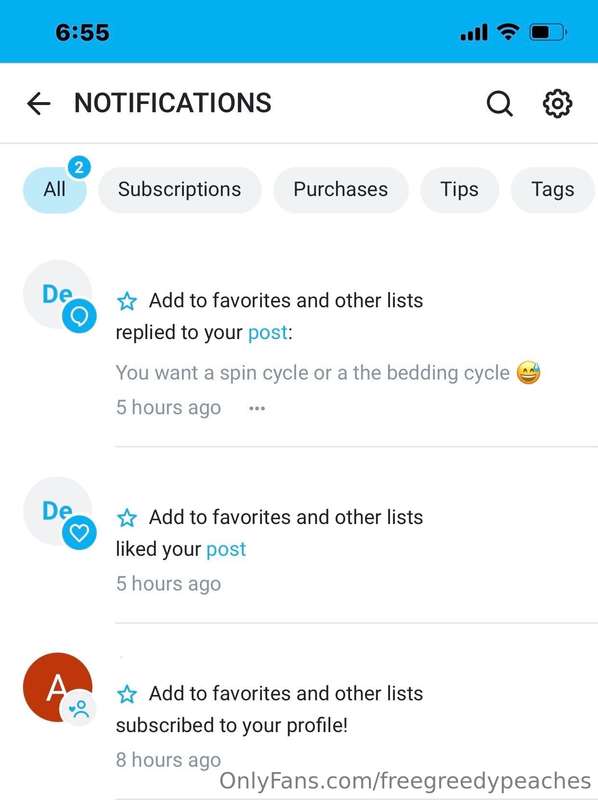Open the post link in reply notification
The height and width of the screenshot is (800, 598).
(x=268, y=333)
